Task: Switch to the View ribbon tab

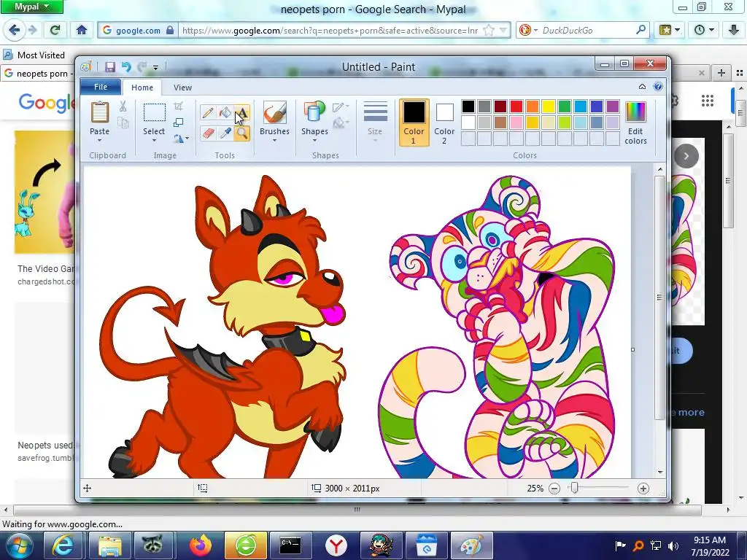Action: click(x=182, y=87)
